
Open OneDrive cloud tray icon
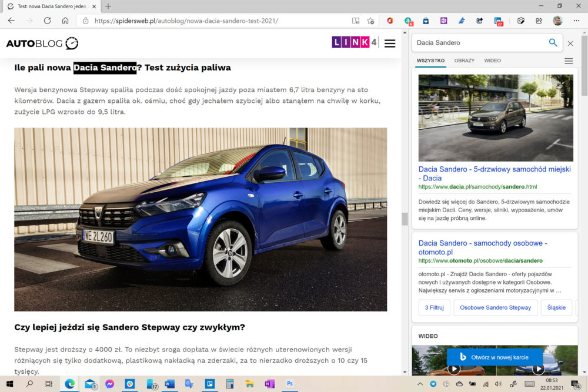[x=459, y=384]
